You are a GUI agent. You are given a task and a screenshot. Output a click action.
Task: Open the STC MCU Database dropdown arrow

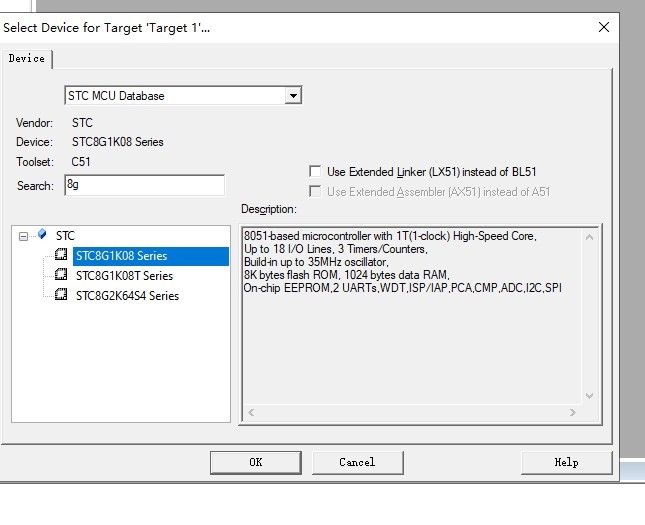pyautogui.click(x=293, y=96)
